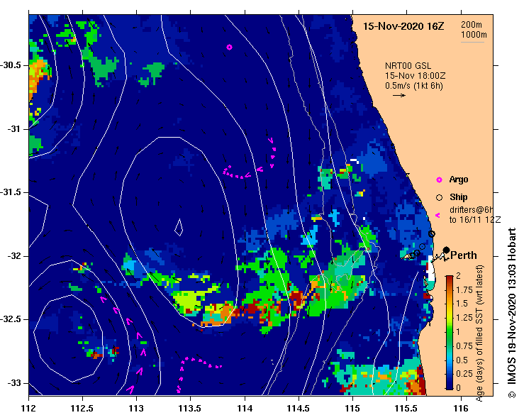Click the color bar value 2
524x420 pixels.
click(x=458, y=276)
